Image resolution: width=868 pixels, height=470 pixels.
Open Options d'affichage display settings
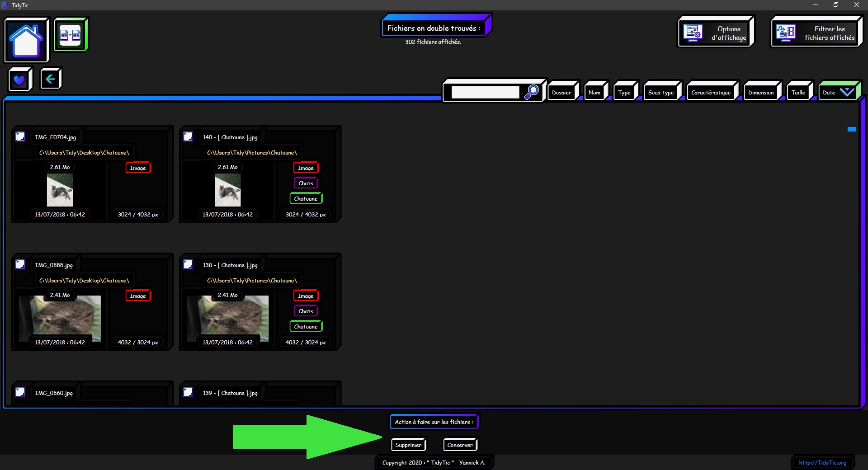[x=716, y=33]
